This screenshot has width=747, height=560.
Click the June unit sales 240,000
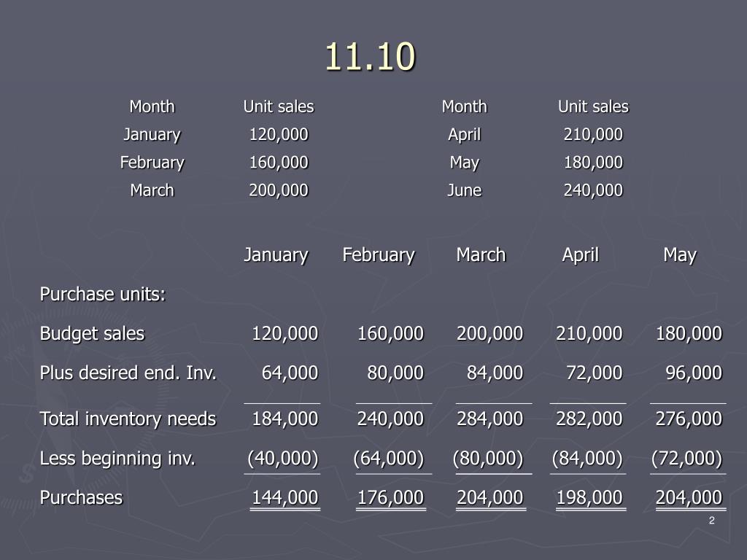tap(593, 190)
